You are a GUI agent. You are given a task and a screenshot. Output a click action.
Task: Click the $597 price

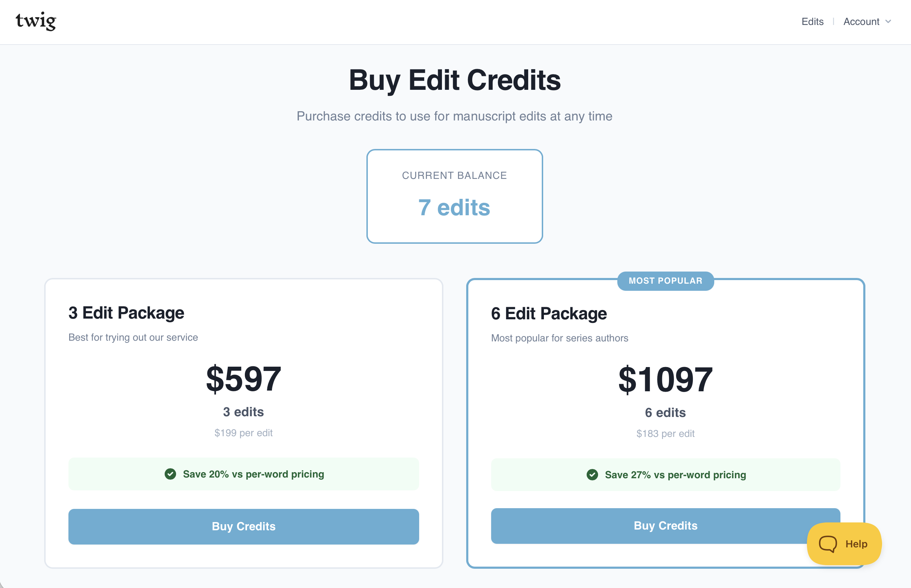(x=243, y=379)
